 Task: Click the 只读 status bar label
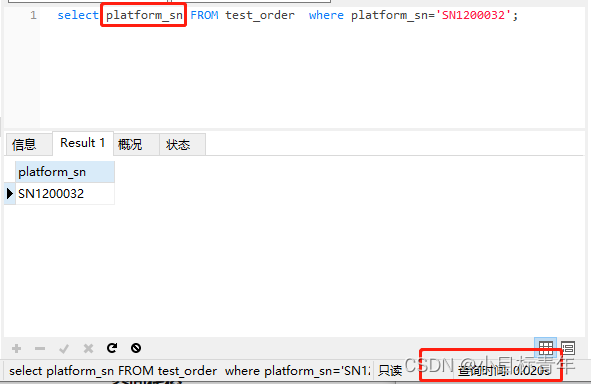pyautogui.click(x=390, y=371)
